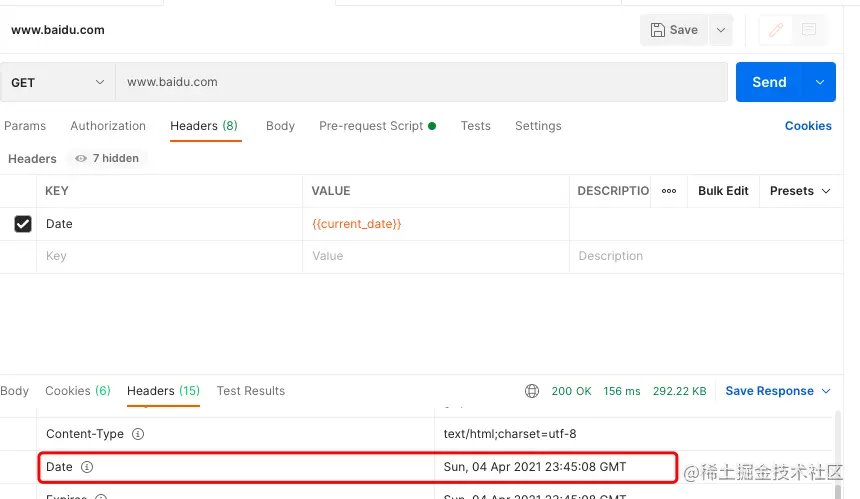Viewport: 860px width, 499px height.
Task: Select the response Headers (15) tab
Action: click(x=163, y=391)
